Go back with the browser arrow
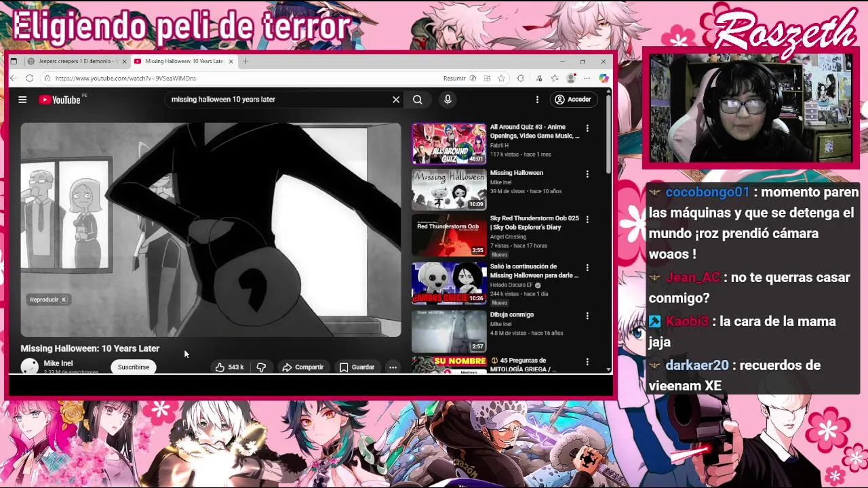Viewport: 868px width, 488px height. click(x=14, y=79)
